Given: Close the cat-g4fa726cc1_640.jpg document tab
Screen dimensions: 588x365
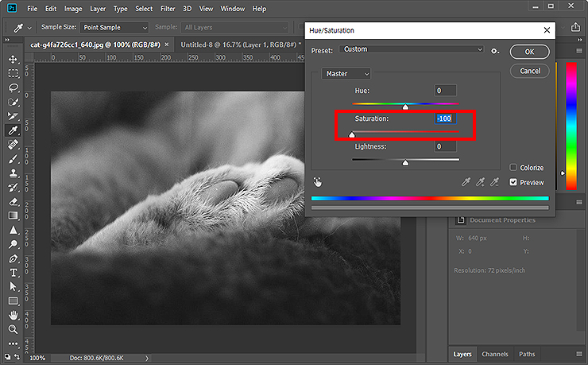Looking at the screenshot, I should click(x=167, y=45).
